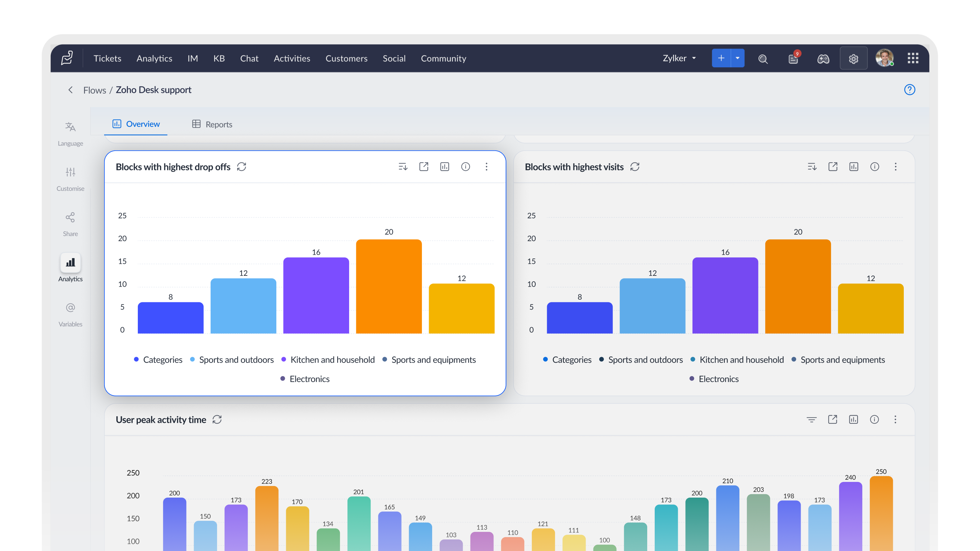Select Analytics in the left sidebar
Screen dimensions: 980x551
point(70,268)
